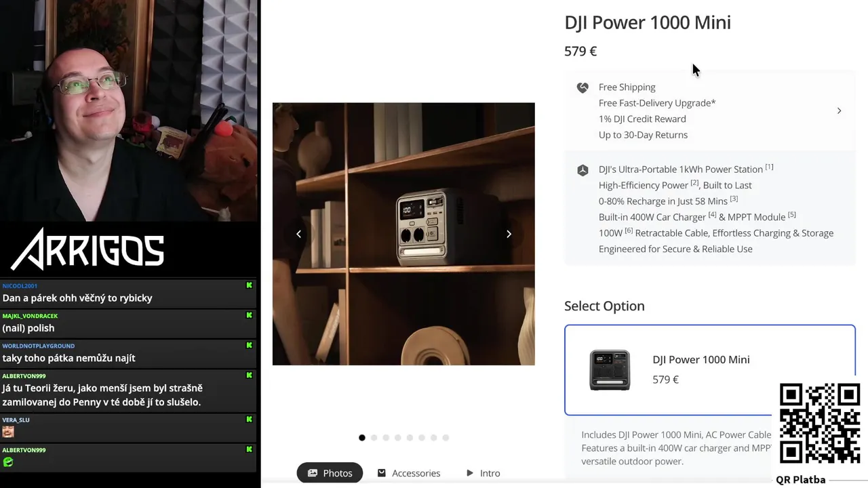868x488 pixels.
Task: Open the Intro tab
Action: 483,473
